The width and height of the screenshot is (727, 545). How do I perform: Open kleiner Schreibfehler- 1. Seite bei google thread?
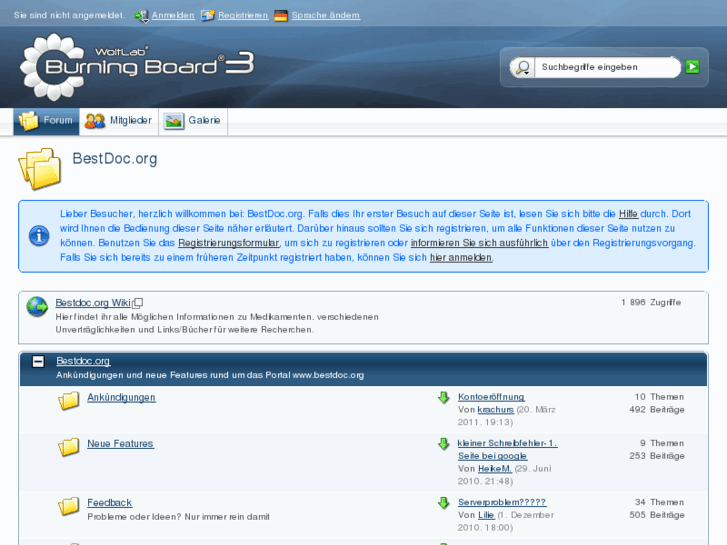[x=507, y=450]
